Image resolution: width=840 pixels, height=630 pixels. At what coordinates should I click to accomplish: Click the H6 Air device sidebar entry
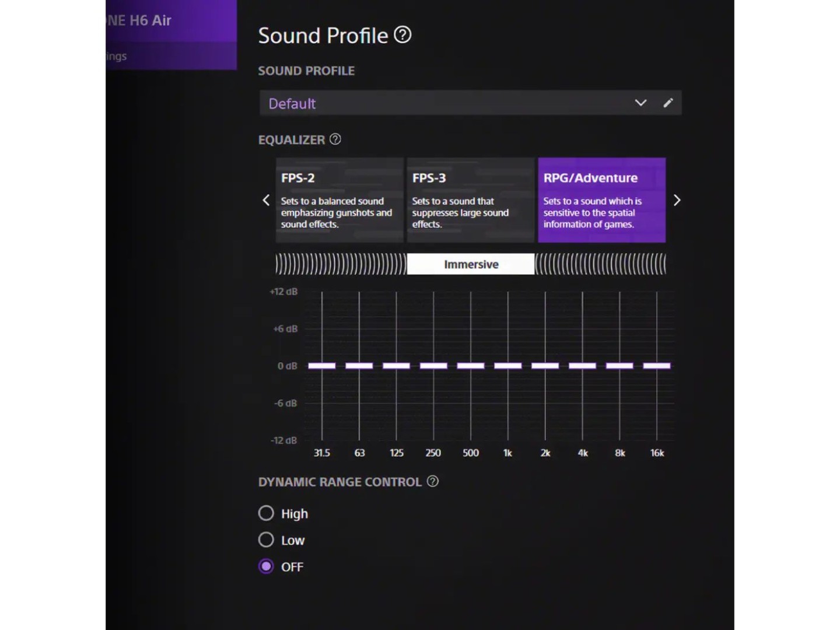click(x=171, y=21)
